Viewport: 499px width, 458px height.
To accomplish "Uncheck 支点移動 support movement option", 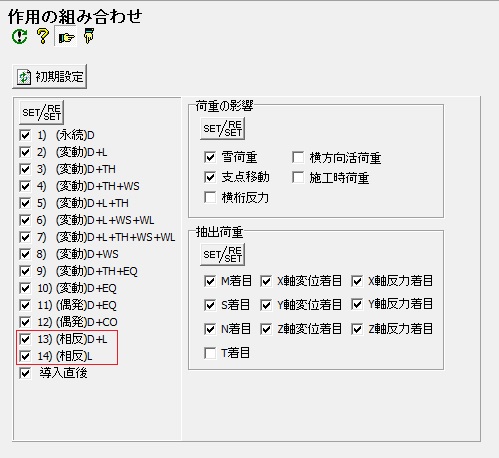I will 210,177.
